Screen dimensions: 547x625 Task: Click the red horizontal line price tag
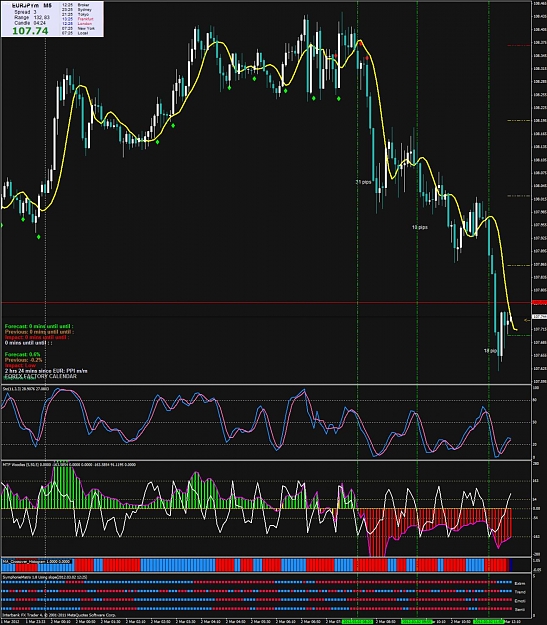[x=539, y=303]
